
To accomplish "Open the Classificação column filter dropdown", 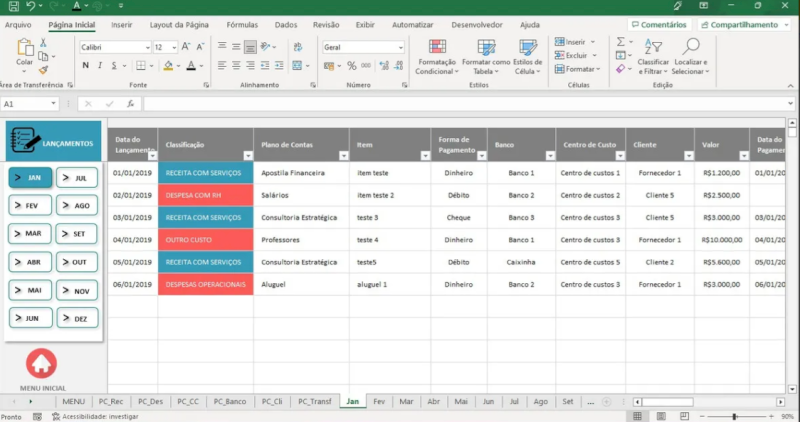I will (x=246, y=156).
